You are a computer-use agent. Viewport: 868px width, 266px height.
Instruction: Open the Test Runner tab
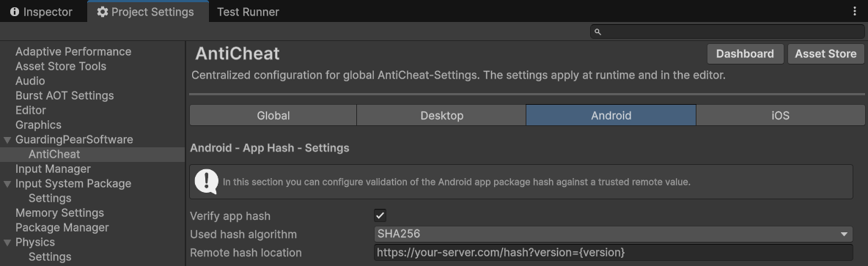click(248, 12)
